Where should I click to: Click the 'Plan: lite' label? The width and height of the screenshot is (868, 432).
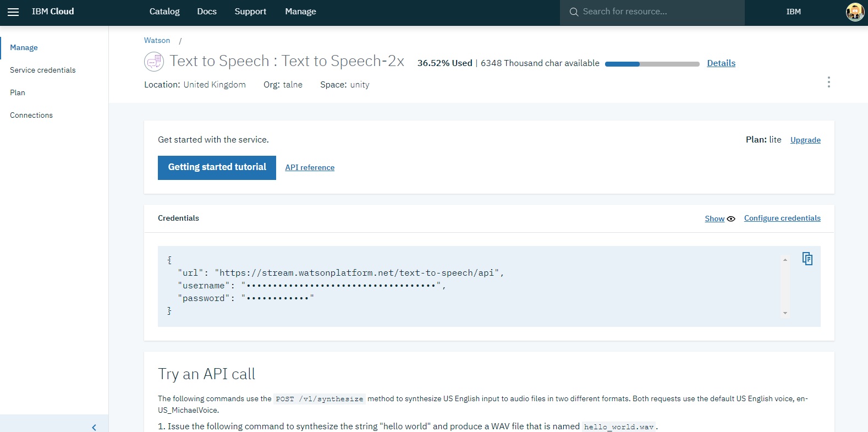763,140
